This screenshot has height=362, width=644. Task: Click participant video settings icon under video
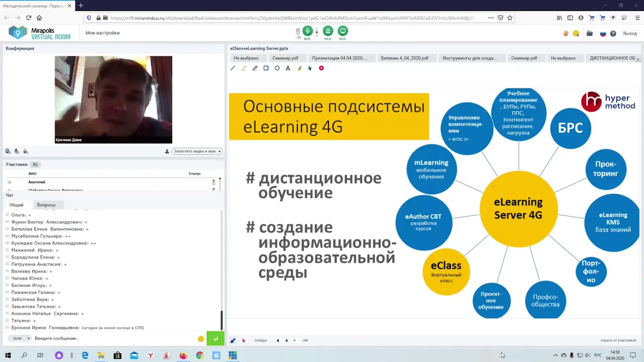(x=26, y=151)
